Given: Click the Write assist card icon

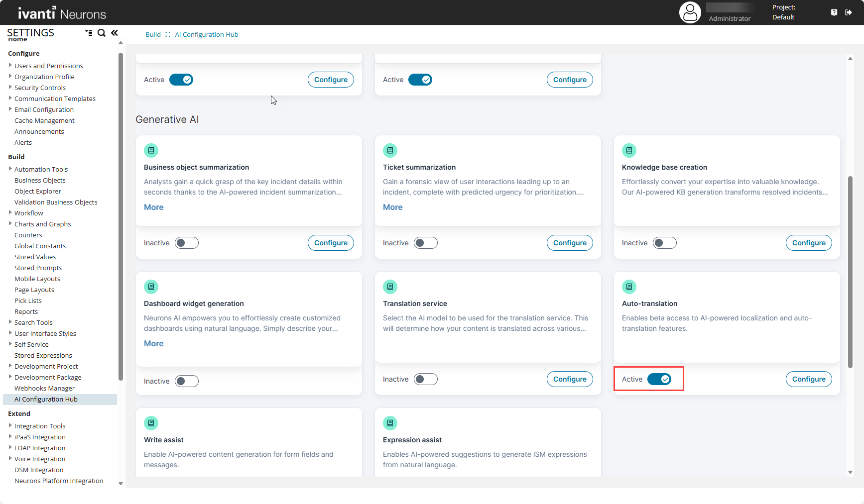Looking at the screenshot, I should (x=151, y=423).
